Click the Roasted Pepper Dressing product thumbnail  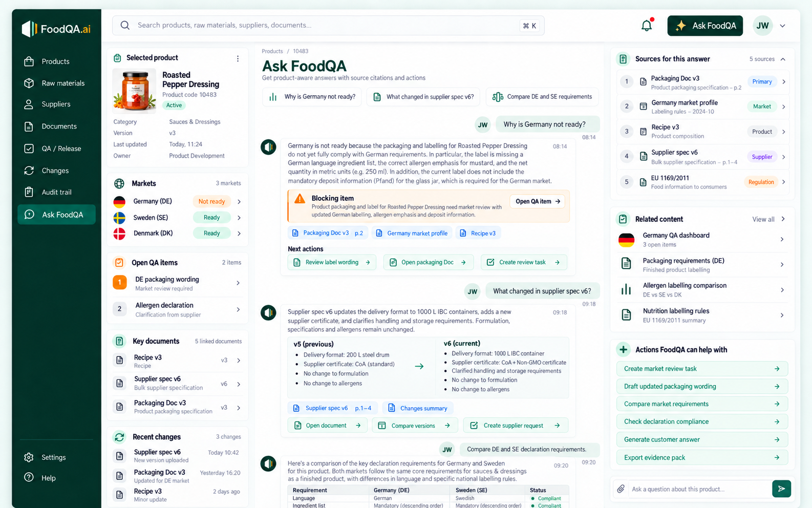coord(135,91)
